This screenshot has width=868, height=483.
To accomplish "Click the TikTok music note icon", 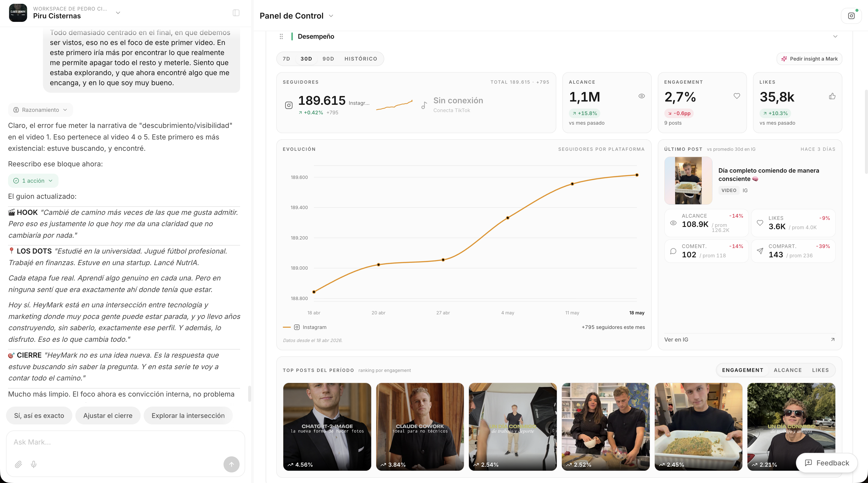I will 424,106.
